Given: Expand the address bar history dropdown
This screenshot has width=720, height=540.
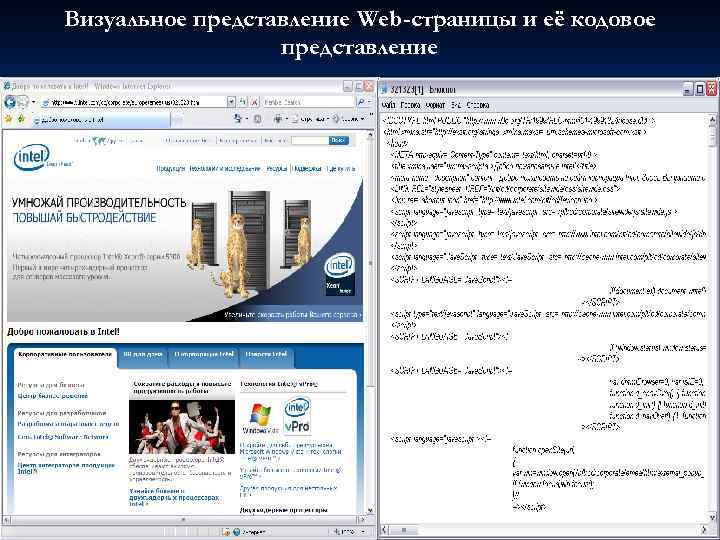Looking at the screenshot, I should coord(231,102).
